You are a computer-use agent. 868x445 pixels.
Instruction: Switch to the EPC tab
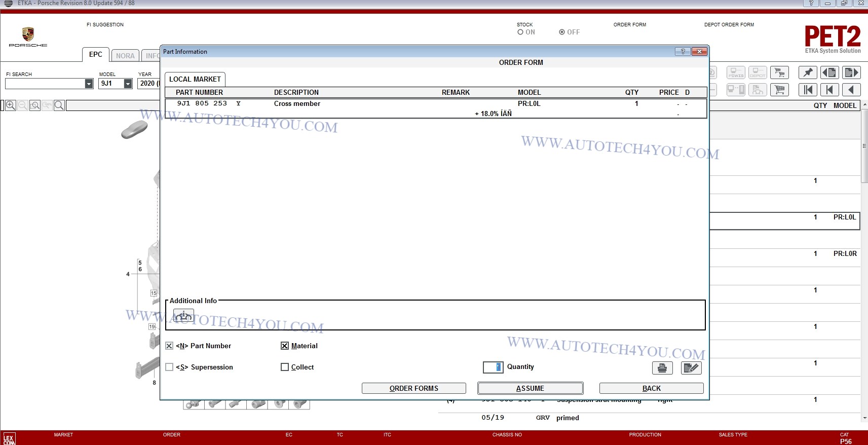click(96, 55)
